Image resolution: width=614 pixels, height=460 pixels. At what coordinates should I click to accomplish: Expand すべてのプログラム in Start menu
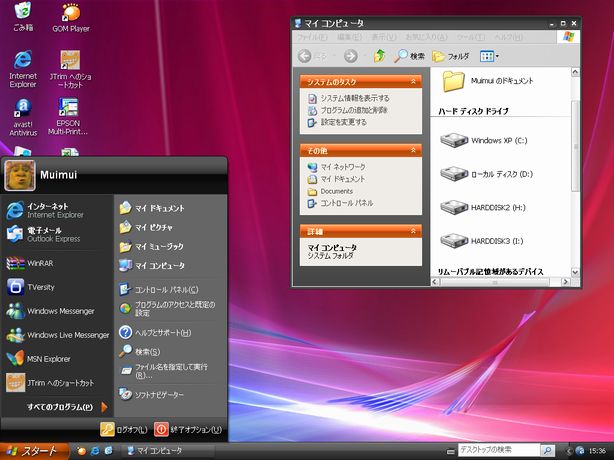point(58,407)
